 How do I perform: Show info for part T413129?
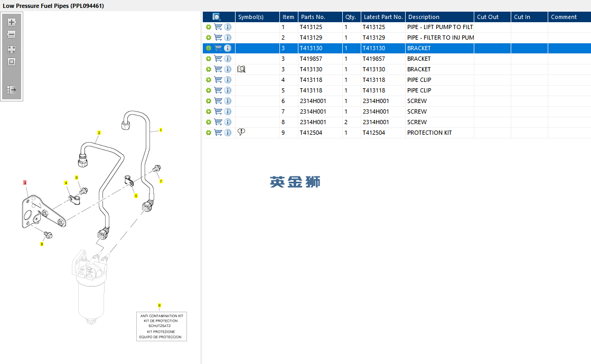[x=227, y=38]
